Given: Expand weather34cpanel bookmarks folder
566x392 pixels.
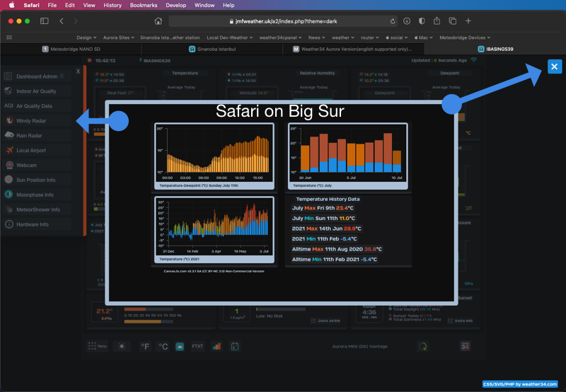Looking at the screenshot, I should [280, 38].
